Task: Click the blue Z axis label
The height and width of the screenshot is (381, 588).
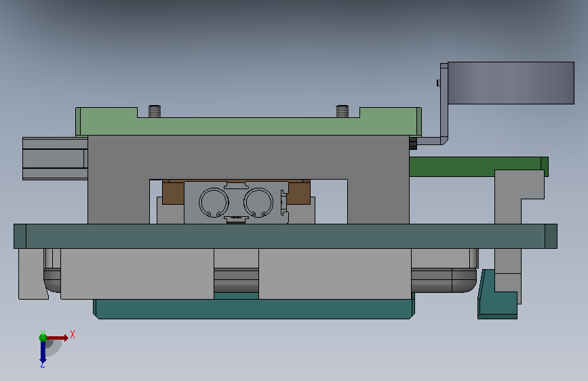Action: click(42, 365)
